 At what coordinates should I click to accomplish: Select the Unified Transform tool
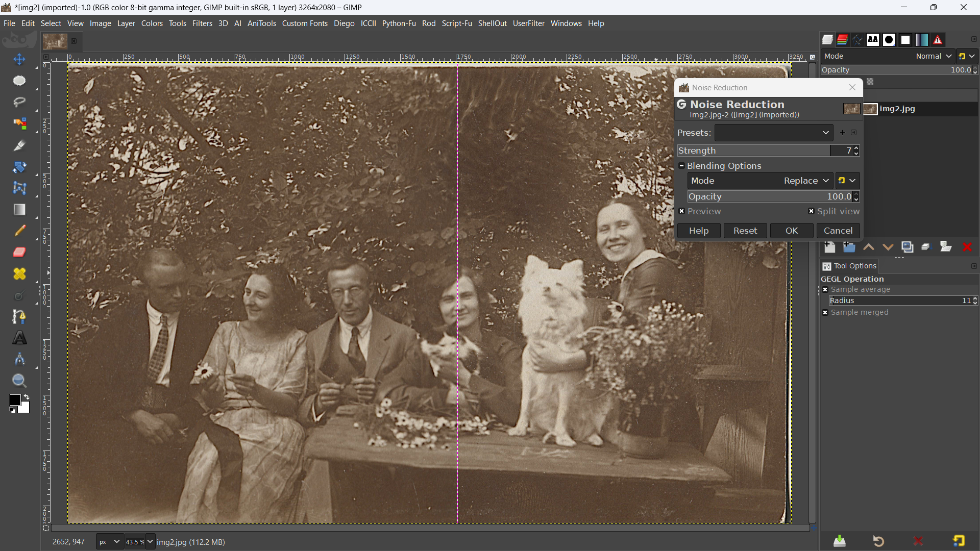click(x=19, y=167)
